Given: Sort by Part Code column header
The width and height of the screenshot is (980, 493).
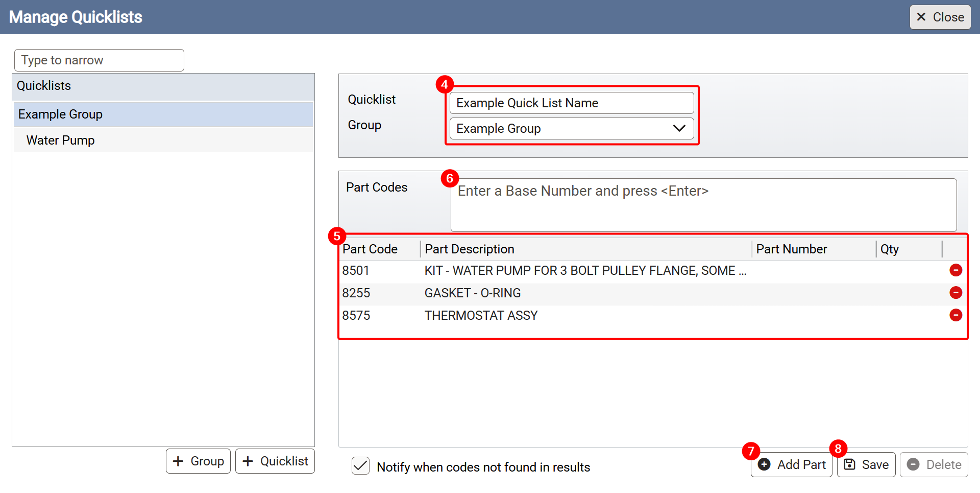Looking at the screenshot, I should click(370, 249).
